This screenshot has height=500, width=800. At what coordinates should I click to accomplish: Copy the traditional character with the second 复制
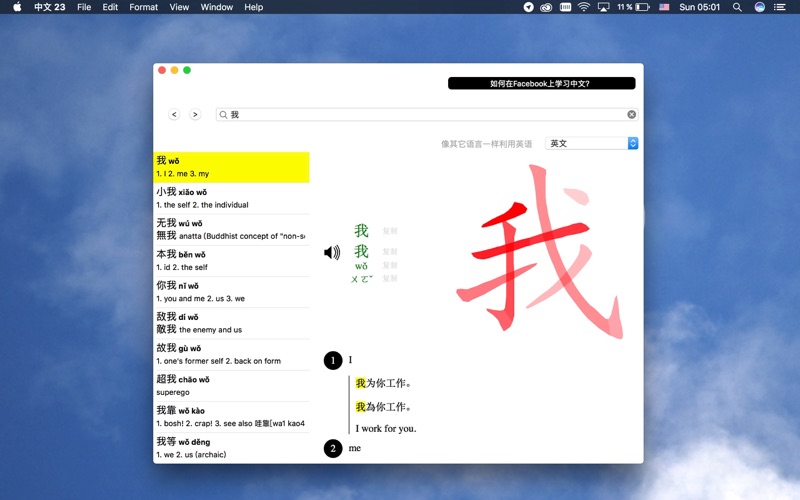(x=390, y=252)
